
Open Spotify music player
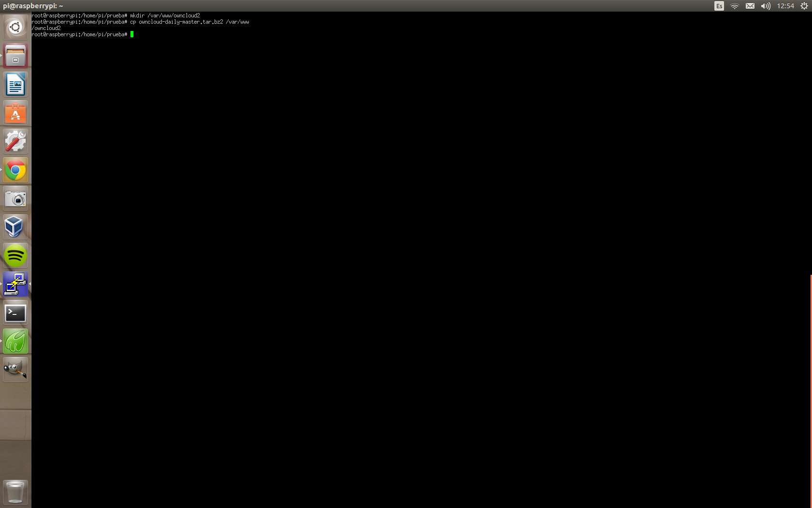point(15,255)
